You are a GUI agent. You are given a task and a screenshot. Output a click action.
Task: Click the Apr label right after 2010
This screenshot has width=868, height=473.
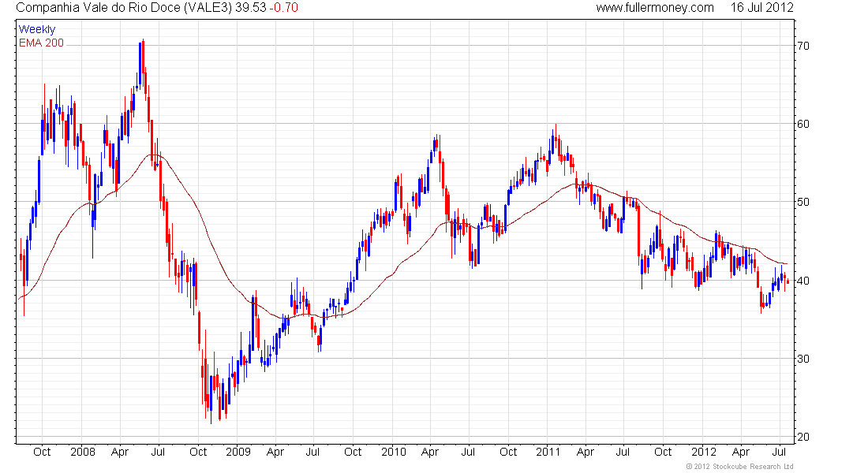tap(430, 452)
